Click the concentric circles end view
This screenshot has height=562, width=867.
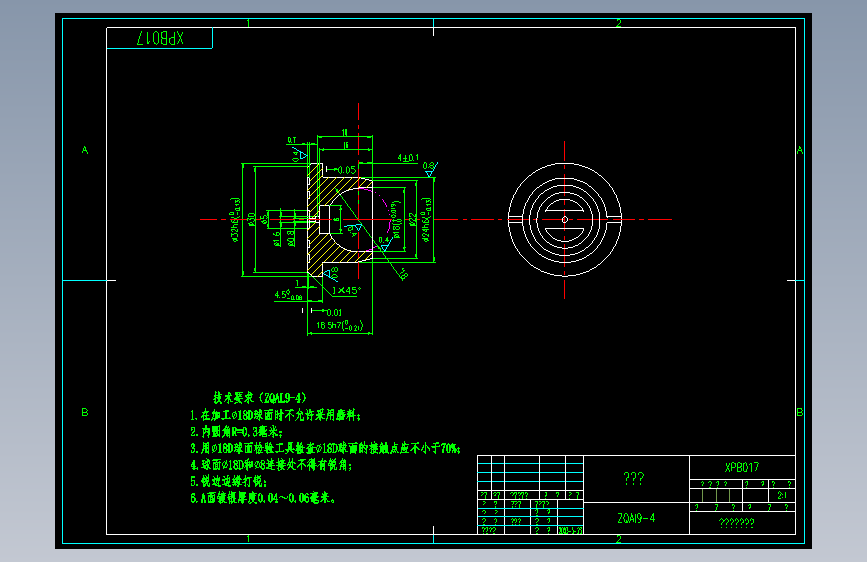pos(565,220)
